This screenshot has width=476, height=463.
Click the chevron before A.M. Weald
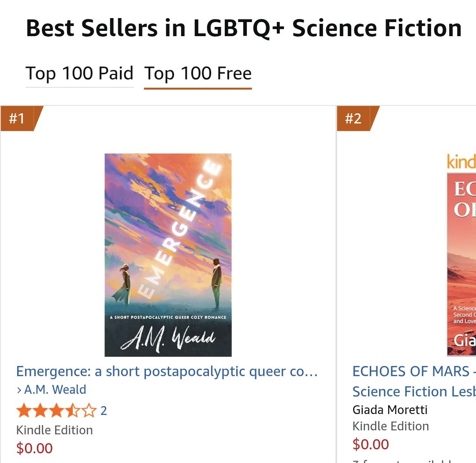(19, 390)
